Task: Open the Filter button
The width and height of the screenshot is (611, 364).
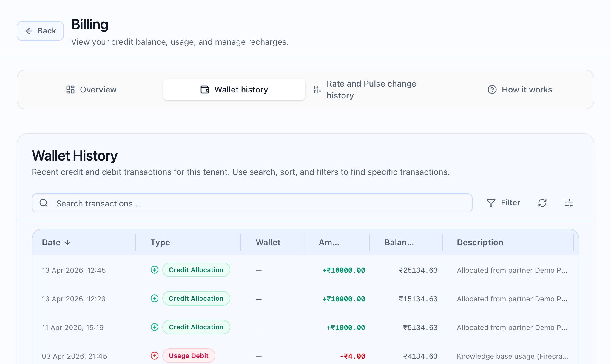Action: pyautogui.click(x=503, y=203)
